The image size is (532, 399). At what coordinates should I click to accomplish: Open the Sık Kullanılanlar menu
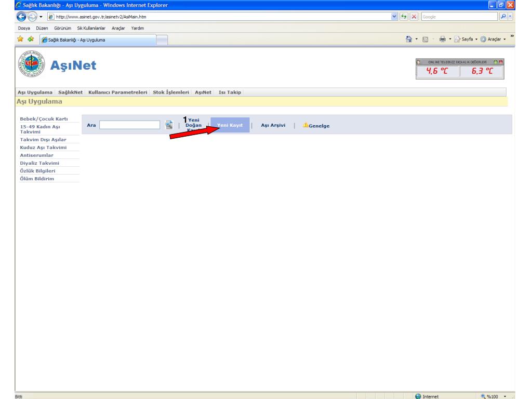(91, 28)
